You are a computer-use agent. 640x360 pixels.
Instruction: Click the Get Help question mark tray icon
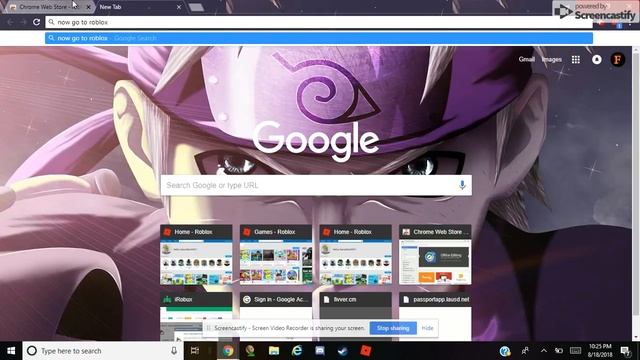click(x=505, y=351)
